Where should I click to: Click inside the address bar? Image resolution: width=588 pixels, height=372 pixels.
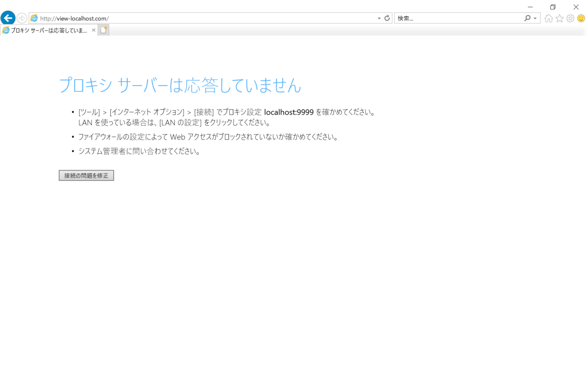[196, 18]
